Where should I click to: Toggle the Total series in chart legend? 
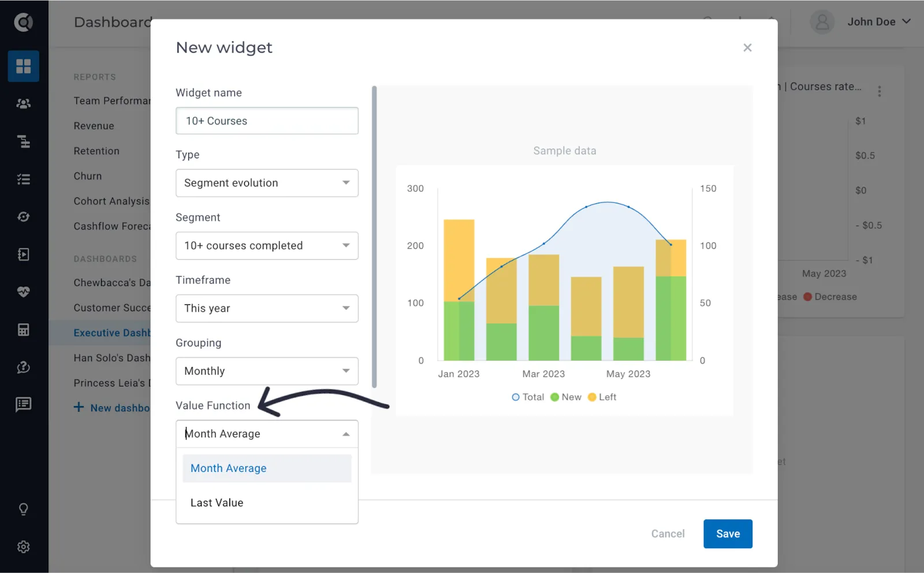[x=528, y=397]
